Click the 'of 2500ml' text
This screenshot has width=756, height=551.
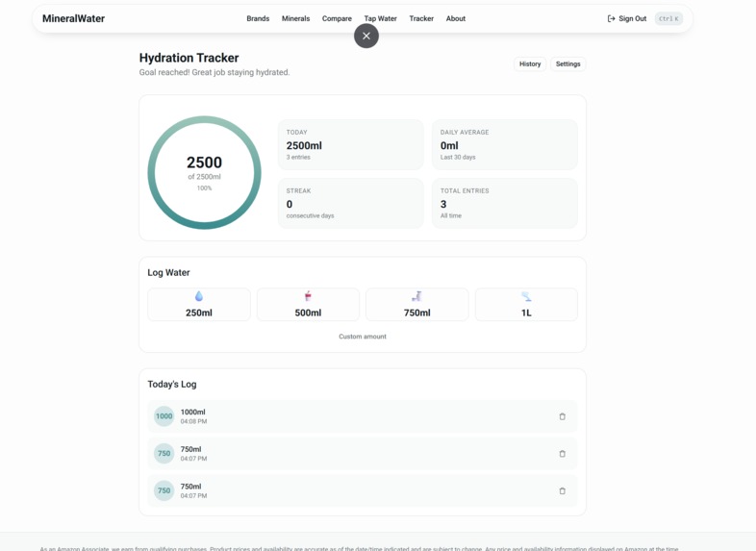coord(205,176)
